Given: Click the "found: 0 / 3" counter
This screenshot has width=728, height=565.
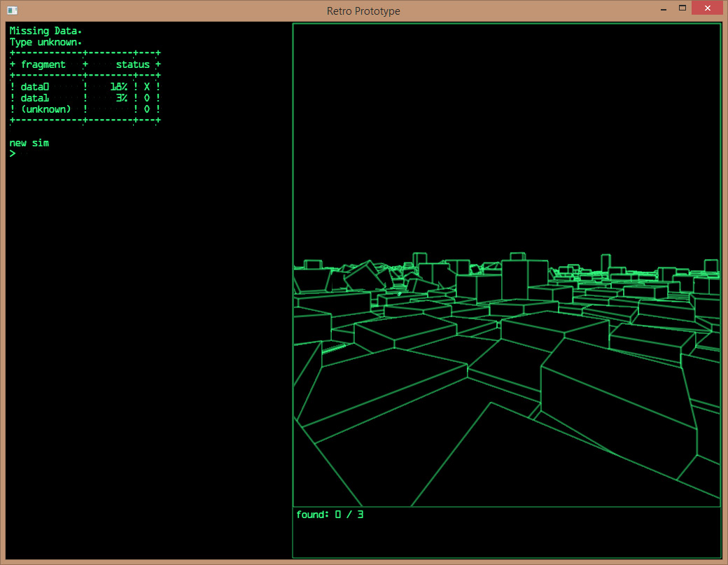Looking at the screenshot, I should pos(329,515).
